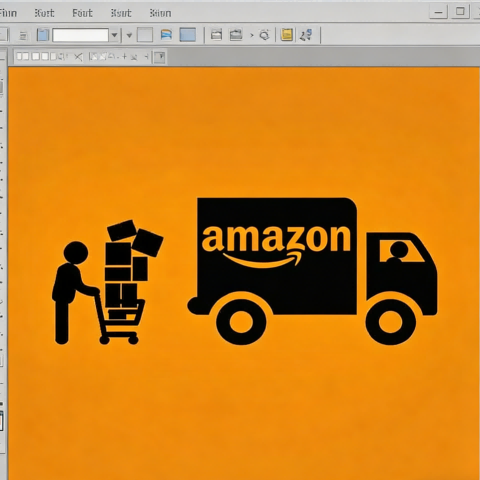Open the 'Fout' menu in the menu bar
The width and height of the screenshot is (480, 480).
point(82,13)
